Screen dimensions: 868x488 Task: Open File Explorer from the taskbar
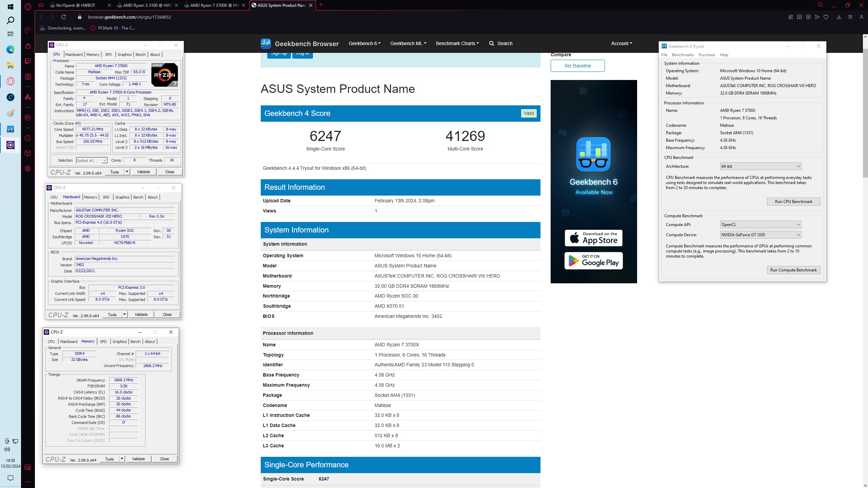coord(10,65)
